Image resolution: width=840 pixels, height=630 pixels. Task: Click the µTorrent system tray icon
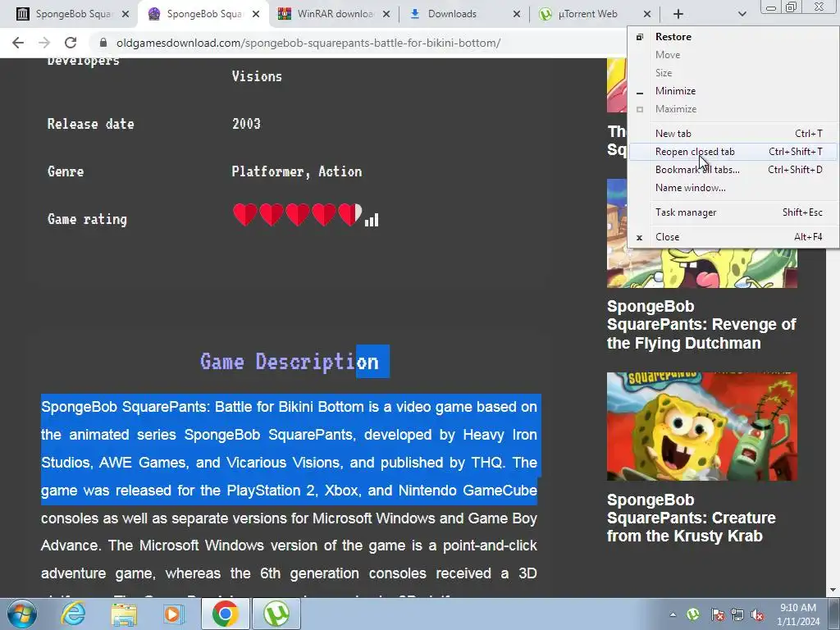(x=693, y=614)
